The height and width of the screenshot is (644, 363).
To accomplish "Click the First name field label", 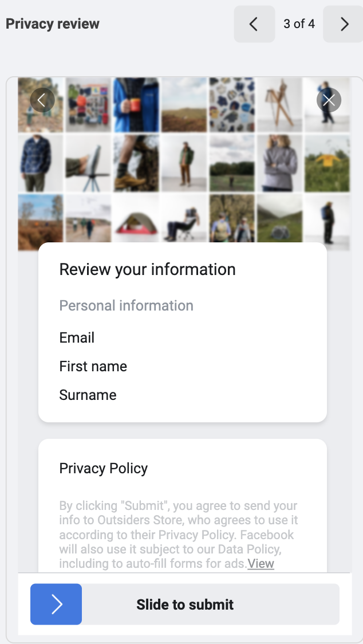I will [x=93, y=366].
